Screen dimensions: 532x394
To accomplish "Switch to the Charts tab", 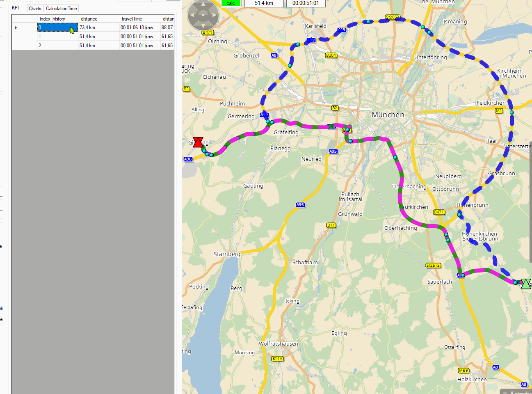I will (x=35, y=9).
